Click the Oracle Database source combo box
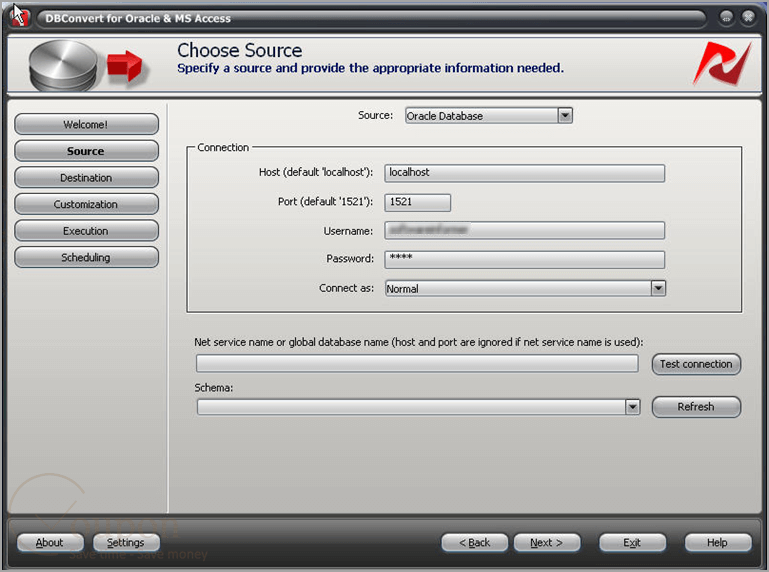 [x=488, y=116]
